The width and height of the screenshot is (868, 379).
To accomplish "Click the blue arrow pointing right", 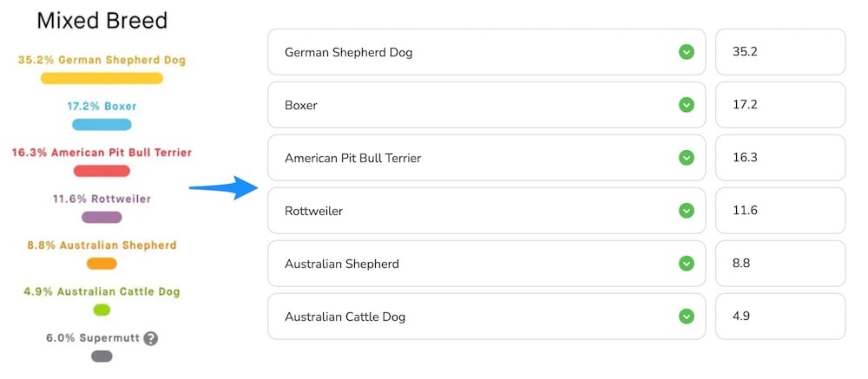I will pyautogui.click(x=224, y=188).
